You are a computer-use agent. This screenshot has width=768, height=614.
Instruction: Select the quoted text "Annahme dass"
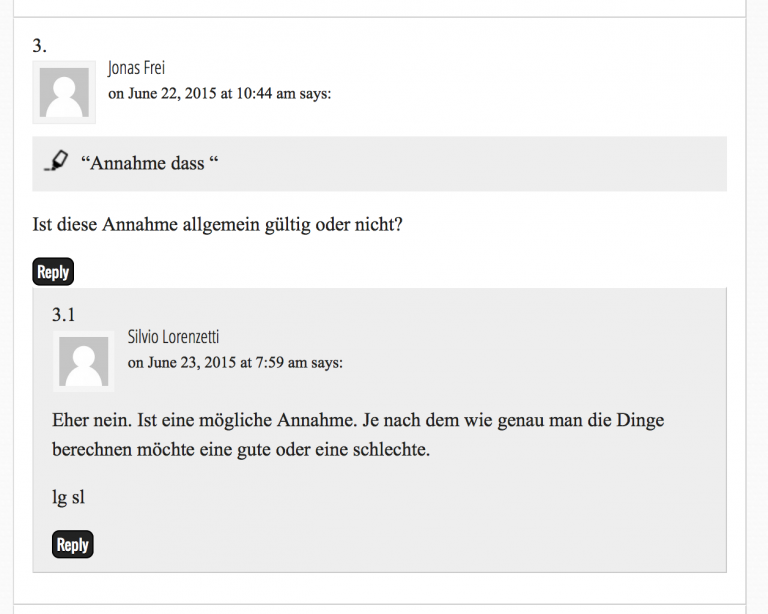pos(149,163)
